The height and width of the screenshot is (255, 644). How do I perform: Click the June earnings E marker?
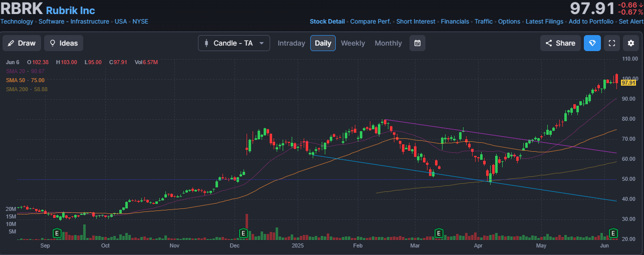[x=613, y=233]
